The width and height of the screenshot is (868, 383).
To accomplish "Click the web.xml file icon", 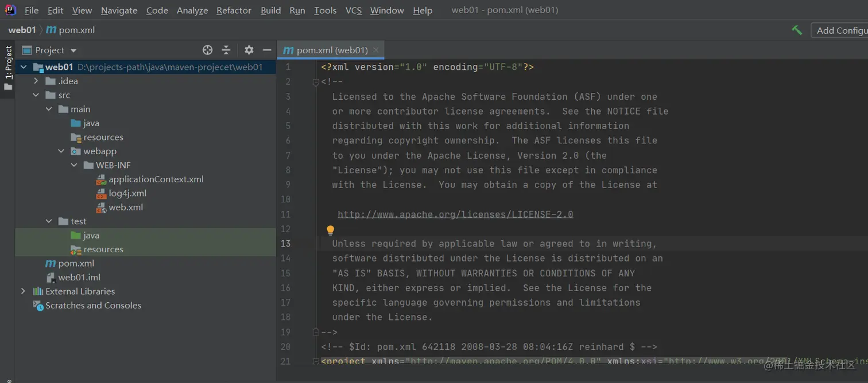I will pos(101,208).
